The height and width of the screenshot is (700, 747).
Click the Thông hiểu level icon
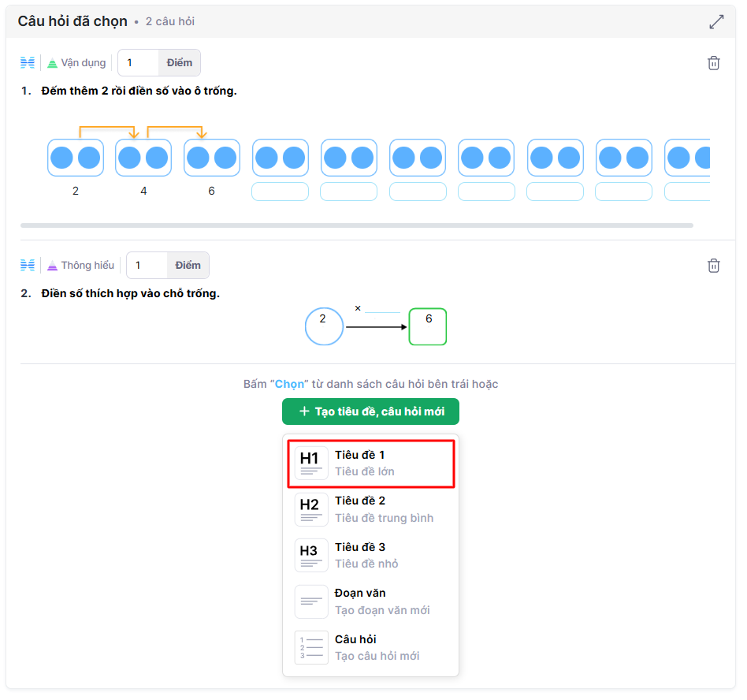point(53,266)
